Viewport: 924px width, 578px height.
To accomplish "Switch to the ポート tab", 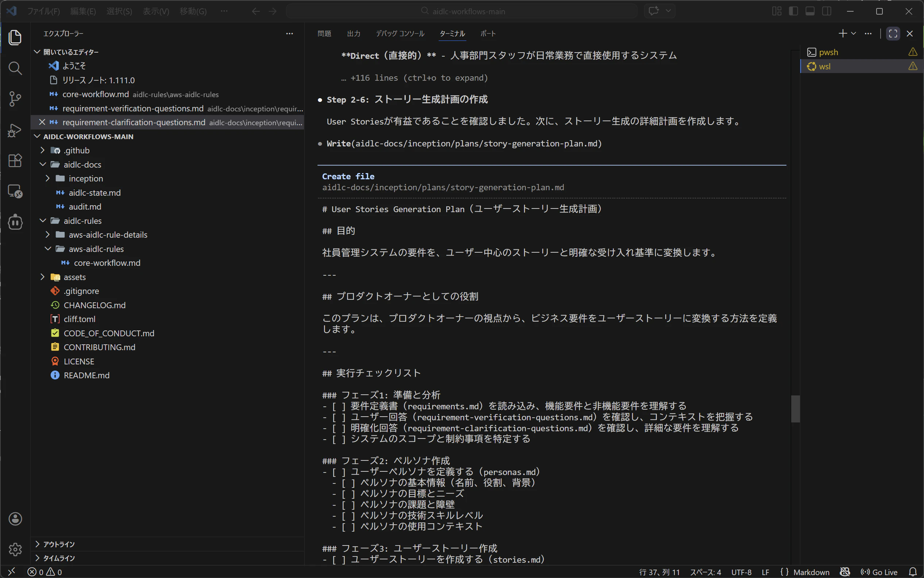I will click(x=488, y=34).
